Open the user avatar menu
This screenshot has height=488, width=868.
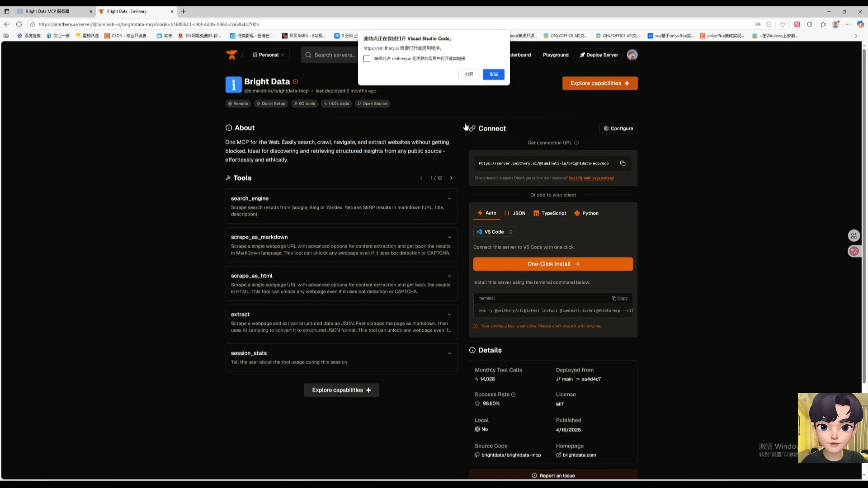coord(632,55)
